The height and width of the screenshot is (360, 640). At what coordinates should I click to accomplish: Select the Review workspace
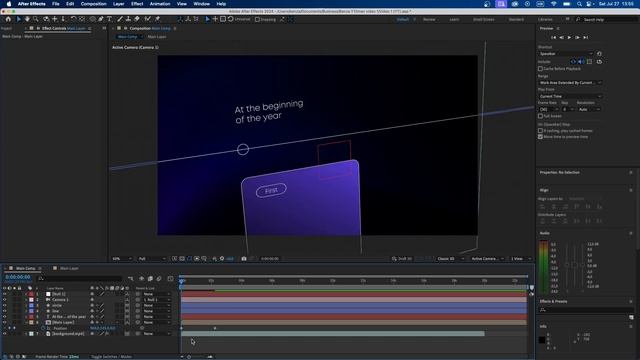429,19
